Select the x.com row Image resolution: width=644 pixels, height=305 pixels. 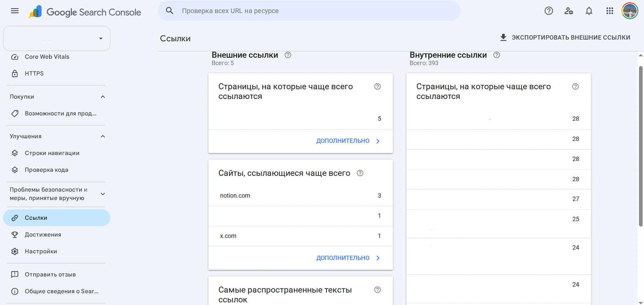pos(301,236)
